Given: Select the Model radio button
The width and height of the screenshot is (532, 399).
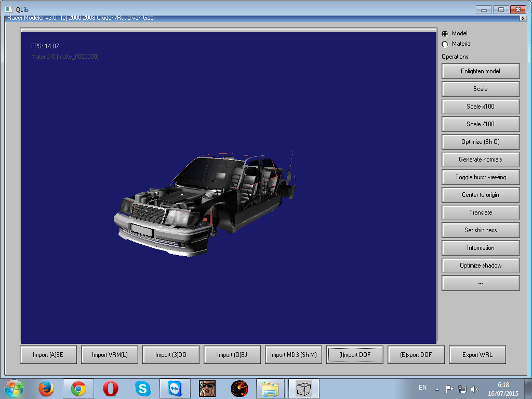Looking at the screenshot, I should (445, 34).
